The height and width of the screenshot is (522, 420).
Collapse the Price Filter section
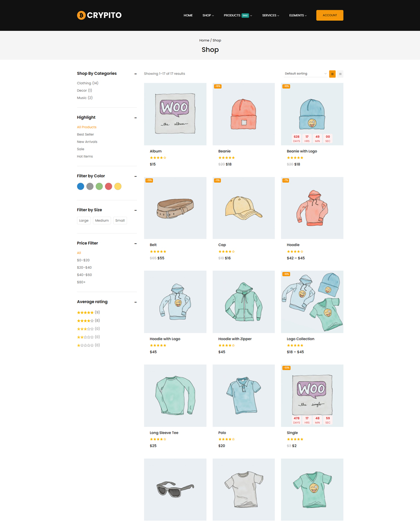click(x=136, y=244)
